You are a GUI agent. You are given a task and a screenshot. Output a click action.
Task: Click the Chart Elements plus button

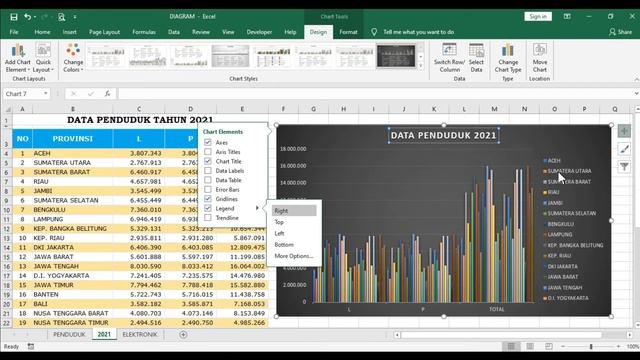click(624, 131)
